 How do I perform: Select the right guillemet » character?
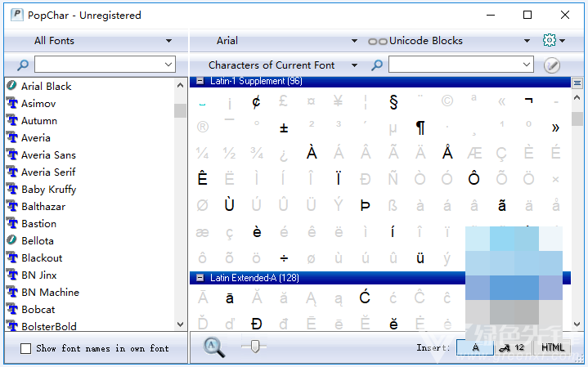[x=555, y=128]
